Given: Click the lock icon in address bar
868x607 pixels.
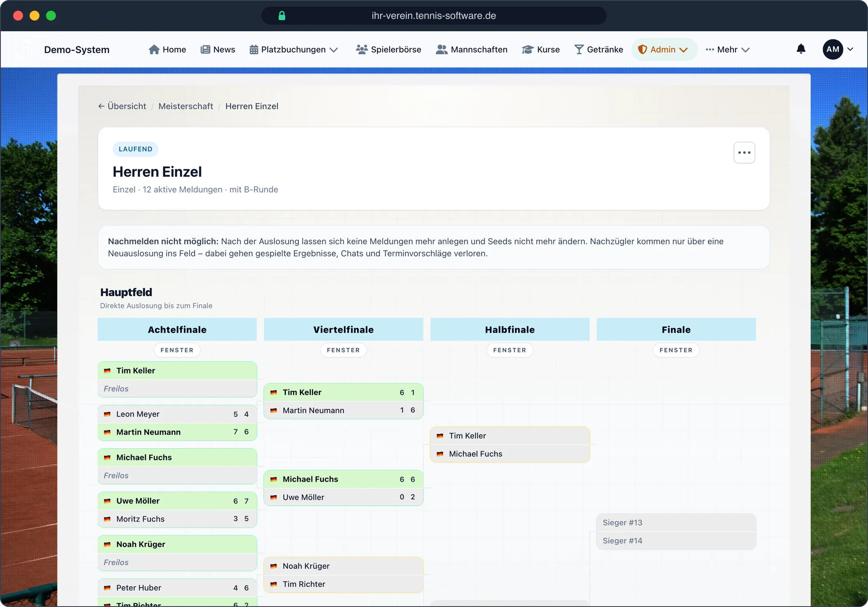Looking at the screenshot, I should click(282, 16).
